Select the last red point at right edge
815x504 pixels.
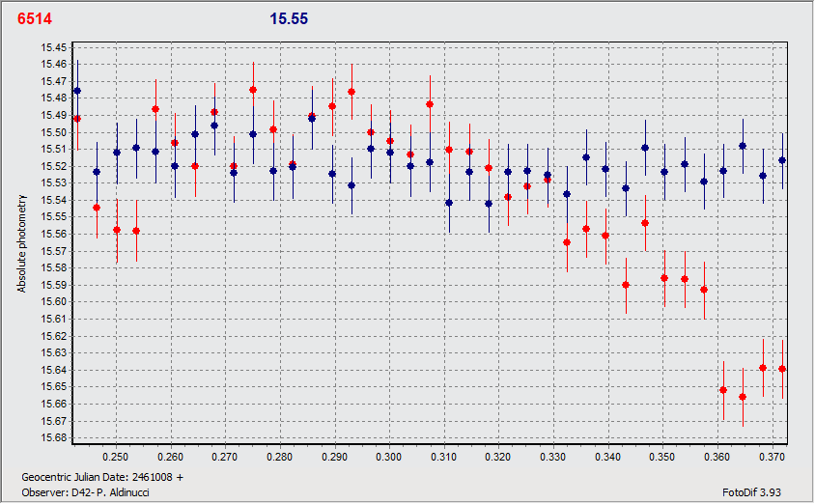point(782,369)
